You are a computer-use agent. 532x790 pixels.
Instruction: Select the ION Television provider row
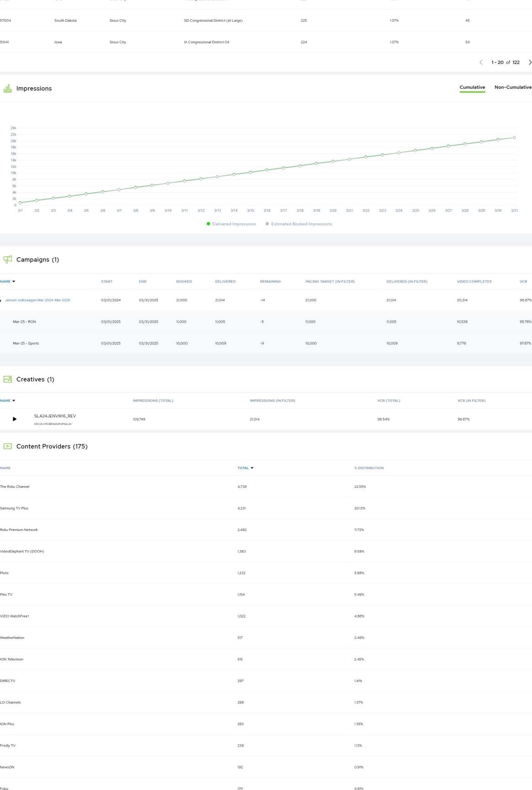coord(266,659)
